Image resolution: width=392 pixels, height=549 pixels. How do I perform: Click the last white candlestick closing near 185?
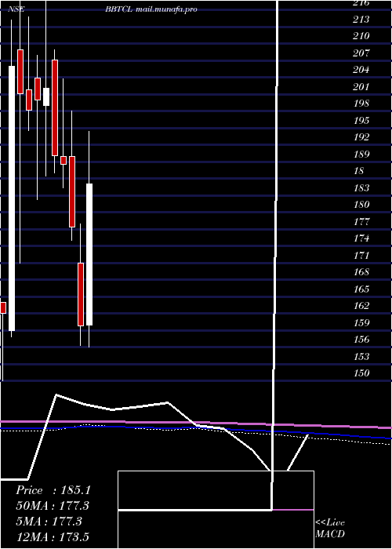click(x=89, y=255)
